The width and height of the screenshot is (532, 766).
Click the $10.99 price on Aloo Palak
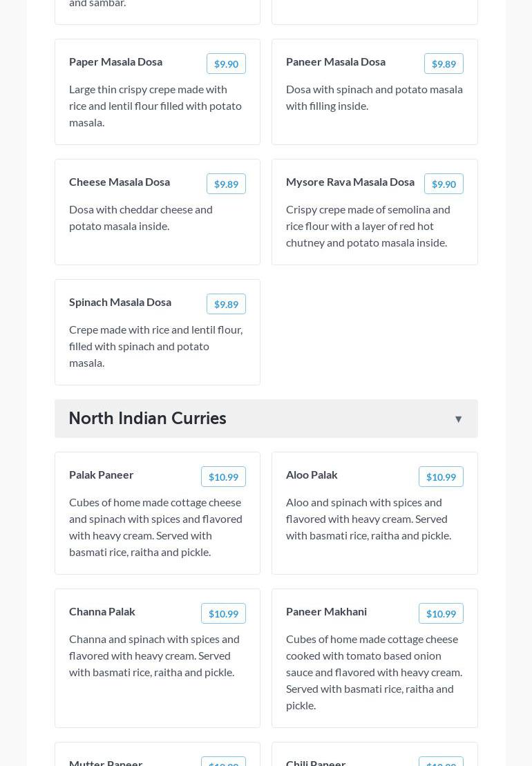[441, 477]
